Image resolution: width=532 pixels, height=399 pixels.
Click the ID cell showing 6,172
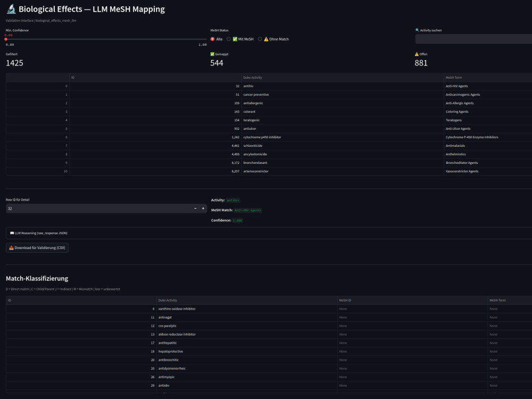pos(155,162)
